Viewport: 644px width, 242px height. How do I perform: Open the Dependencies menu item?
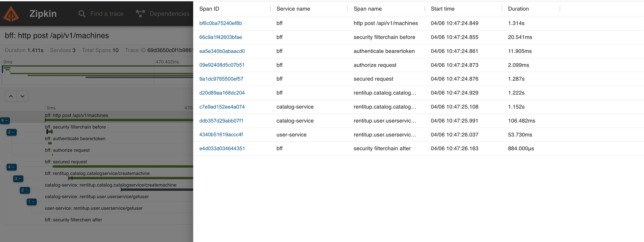[169, 14]
